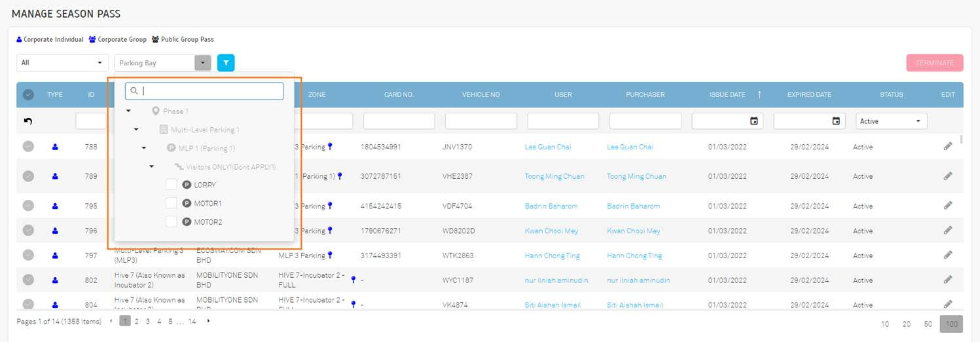This screenshot has height=342, width=980.
Task: Open the Status filter Active dropdown
Action: (x=890, y=121)
